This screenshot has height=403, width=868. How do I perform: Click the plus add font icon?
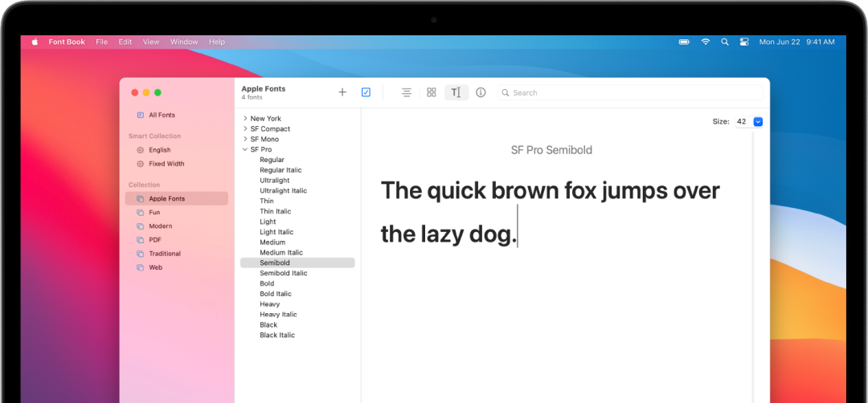[342, 92]
